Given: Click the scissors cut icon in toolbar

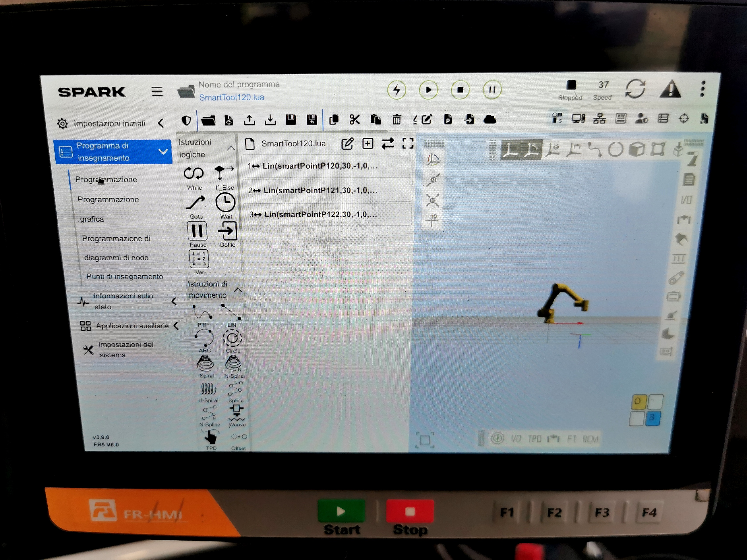Looking at the screenshot, I should (x=355, y=119).
